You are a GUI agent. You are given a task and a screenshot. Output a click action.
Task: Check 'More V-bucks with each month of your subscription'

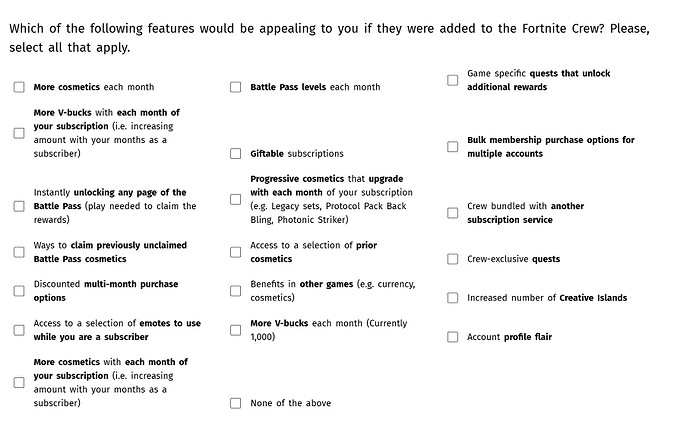(x=19, y=133)
